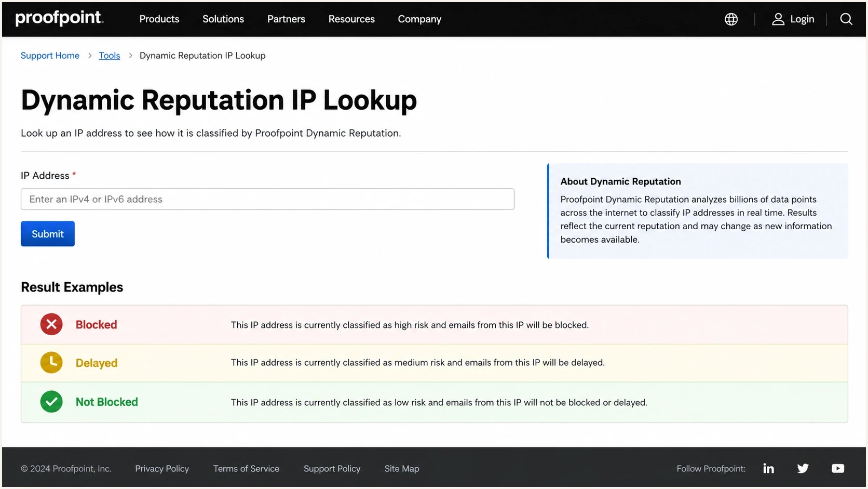Open the Terms of Service link
Screen dimensions: 868x489
[246, 469]
